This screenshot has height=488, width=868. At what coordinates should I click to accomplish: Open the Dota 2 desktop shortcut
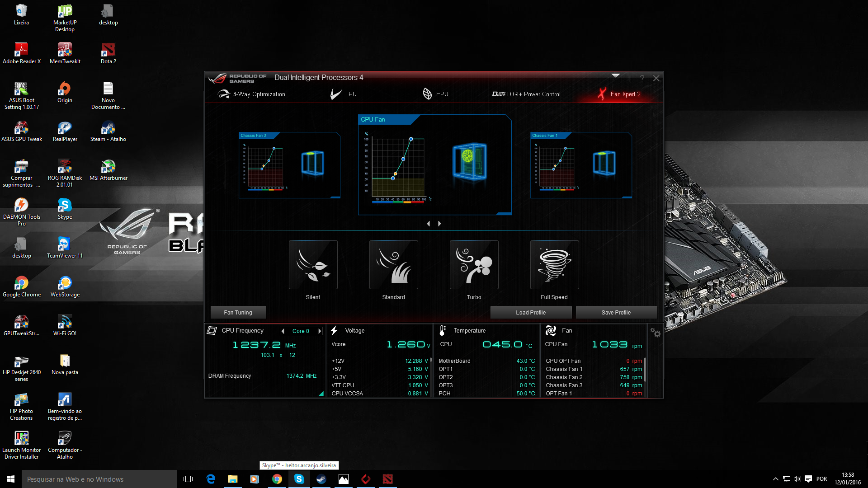pyautogui.click(x=108, y=54)
